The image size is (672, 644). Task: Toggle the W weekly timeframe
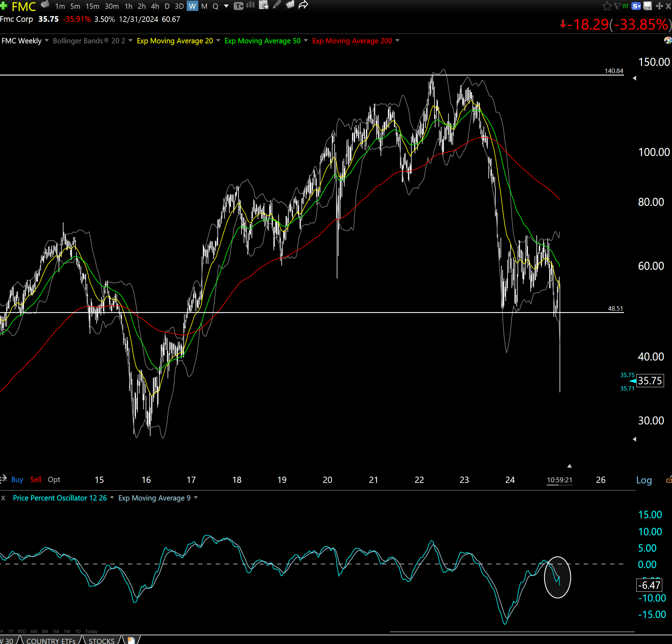192,6
